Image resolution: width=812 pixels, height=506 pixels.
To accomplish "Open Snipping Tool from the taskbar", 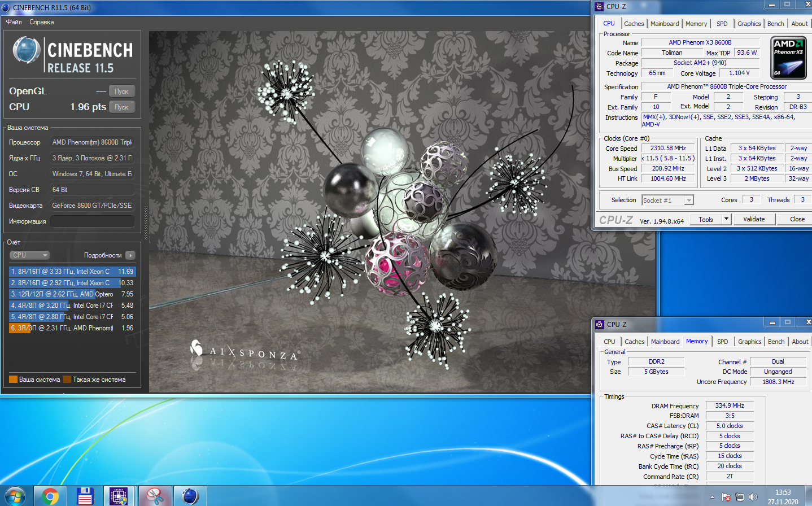I will [155, 496].
